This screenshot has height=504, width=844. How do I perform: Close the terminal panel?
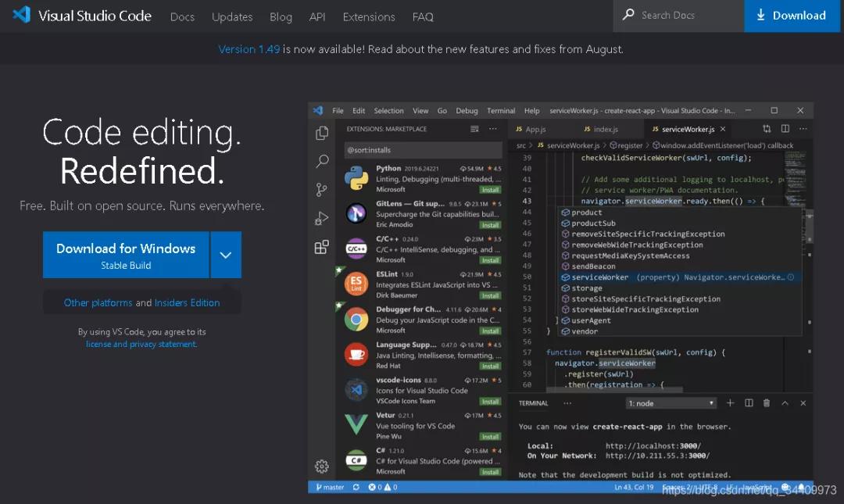(x=803, y=402)
